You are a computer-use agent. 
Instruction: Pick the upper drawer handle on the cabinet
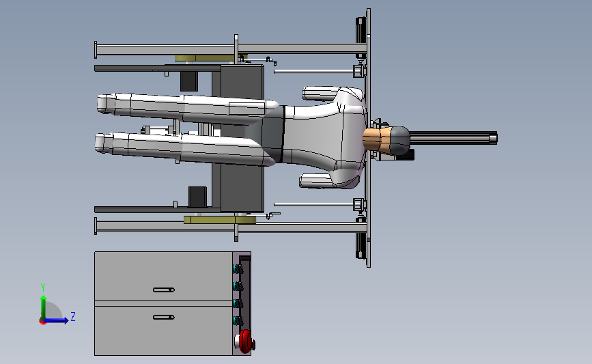[x=163, y=290]
